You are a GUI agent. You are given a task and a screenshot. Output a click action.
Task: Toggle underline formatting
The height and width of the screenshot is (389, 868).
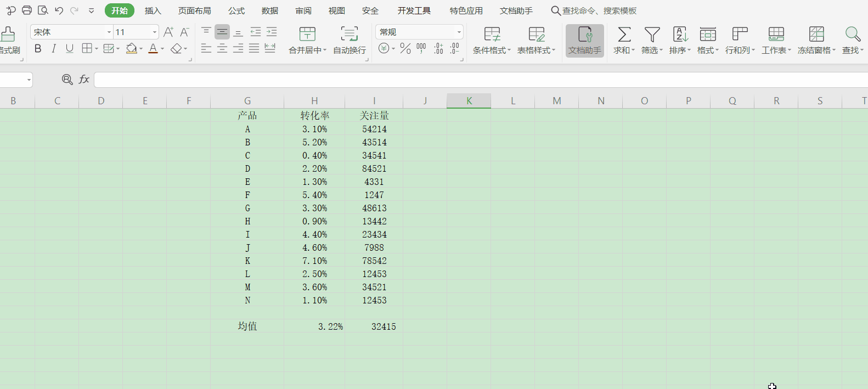click(70, 49)
